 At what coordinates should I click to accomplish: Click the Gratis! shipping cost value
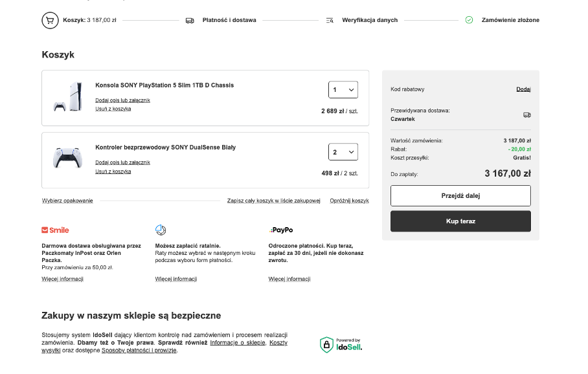point(522,158)
